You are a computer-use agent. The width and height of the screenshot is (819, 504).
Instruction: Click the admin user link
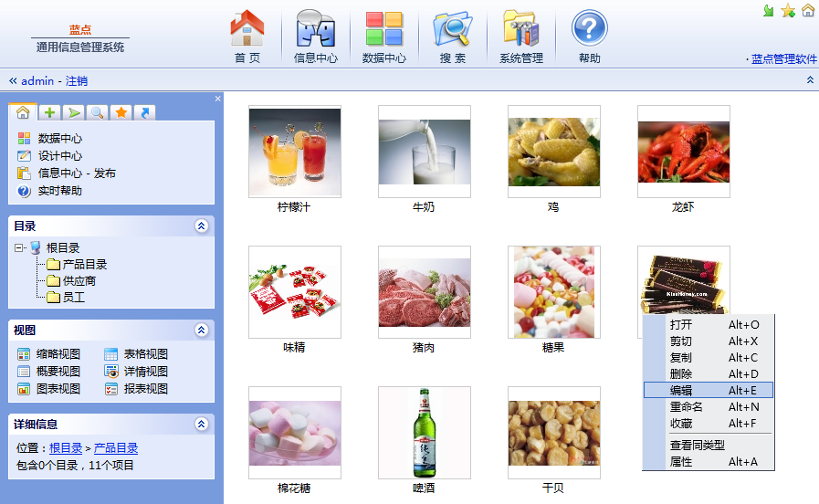pos(37,81)
